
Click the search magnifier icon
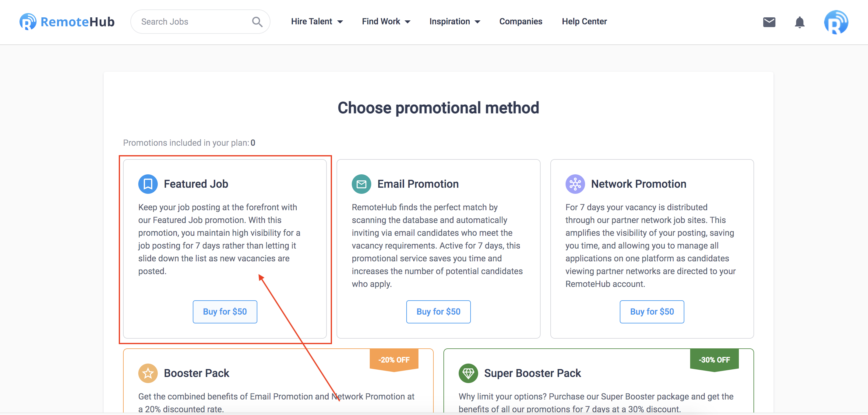click(x=257, y=22)
